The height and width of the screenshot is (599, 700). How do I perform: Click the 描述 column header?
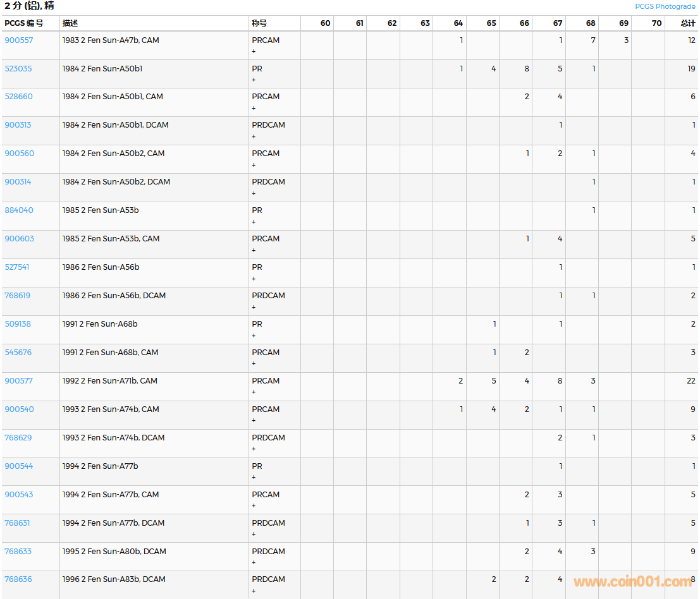(70, 23)
